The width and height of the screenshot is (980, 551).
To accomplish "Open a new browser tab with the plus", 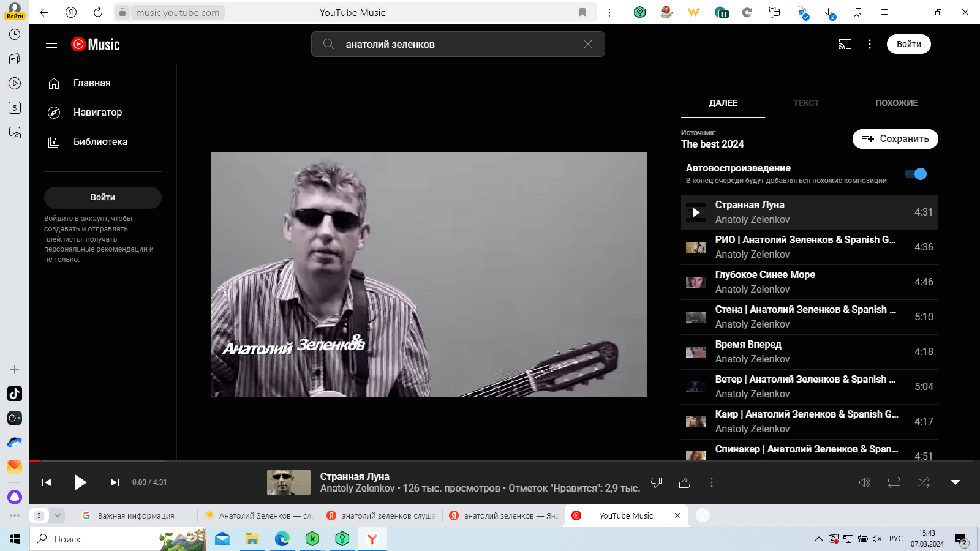I will 703,515.
